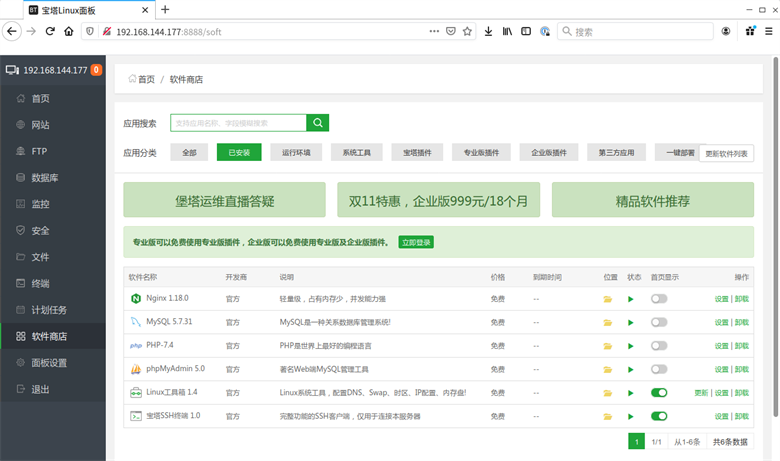Open the Firefox downloads arrow icon
This screenshot has width=780, height=461.
click(488, 31)
